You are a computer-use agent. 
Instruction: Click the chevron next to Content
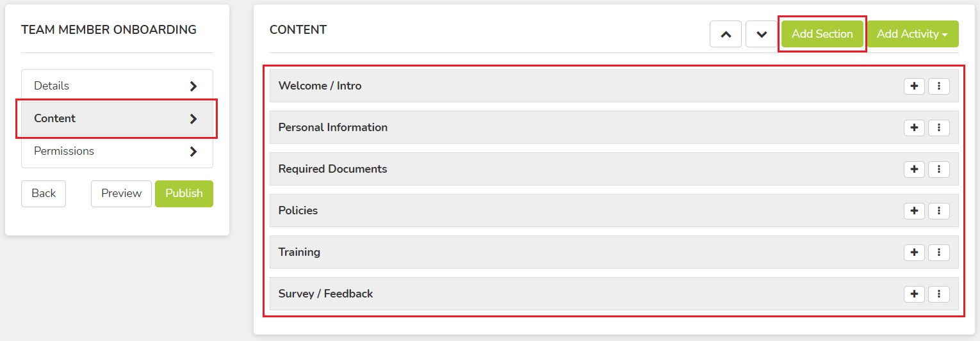193,119
